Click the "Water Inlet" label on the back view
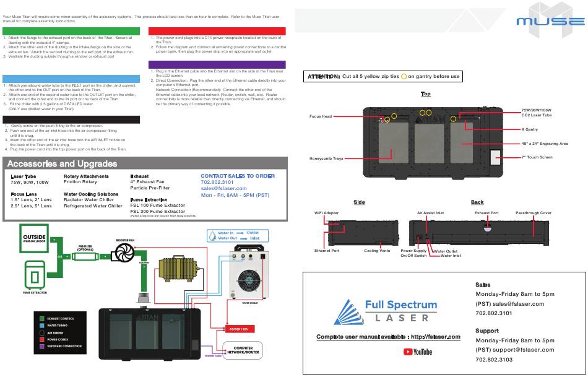The width and height of the screenshot is (588, 377). [451, 256]
